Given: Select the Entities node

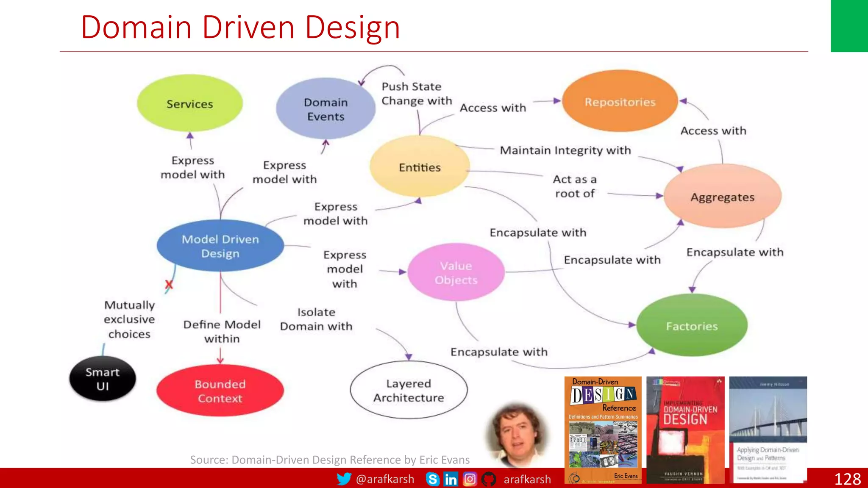Looking at the screenshot, I should [x=420, y=167].
